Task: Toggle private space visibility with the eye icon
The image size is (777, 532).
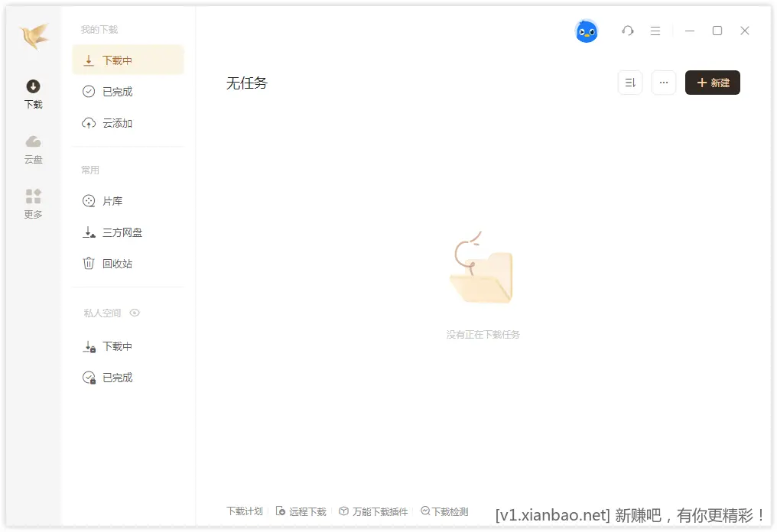Action: pos(135,313)
